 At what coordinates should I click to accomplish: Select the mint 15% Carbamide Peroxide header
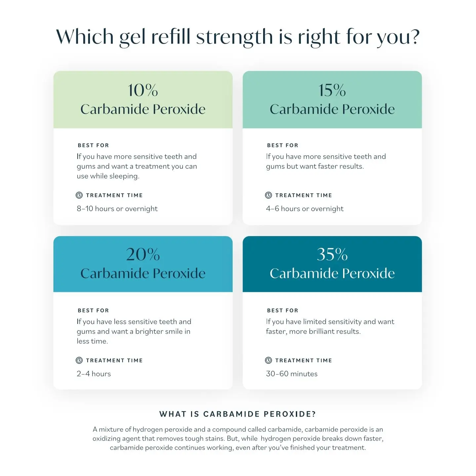click(x=332, y=99)
